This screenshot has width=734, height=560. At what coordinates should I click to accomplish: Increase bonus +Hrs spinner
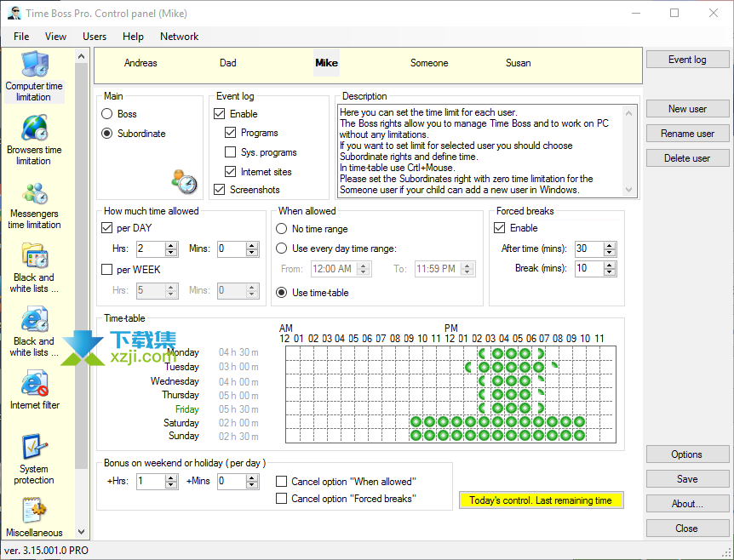(171, 477)
